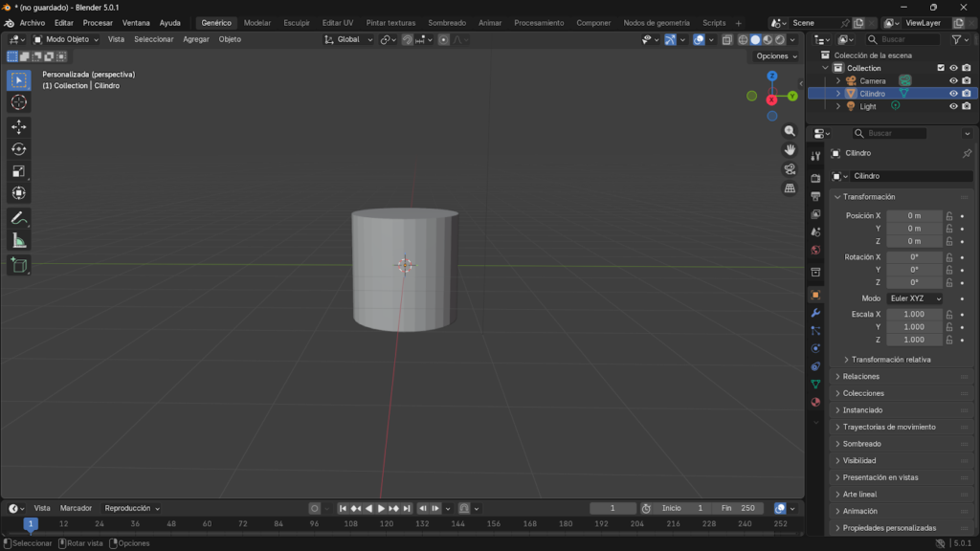980x551 pixels.
Task: Expand the Relaciones panel
Action: click(861, 377)
